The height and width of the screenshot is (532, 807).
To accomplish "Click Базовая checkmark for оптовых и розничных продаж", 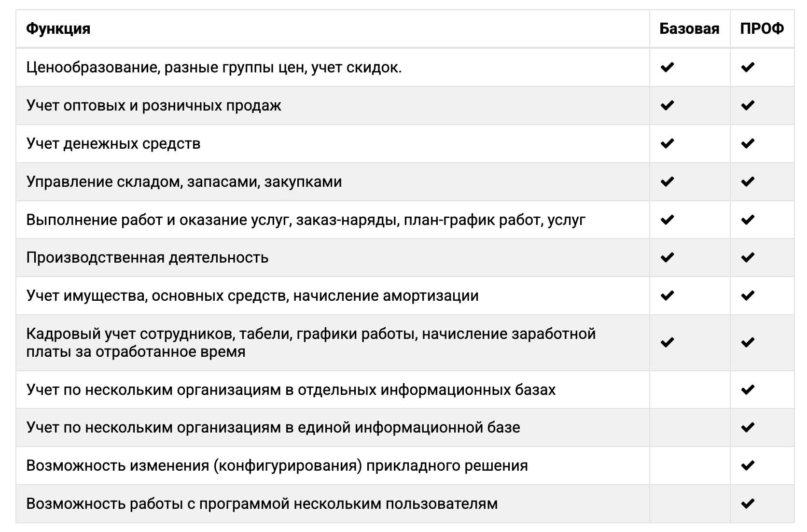I will pos(667,105).
